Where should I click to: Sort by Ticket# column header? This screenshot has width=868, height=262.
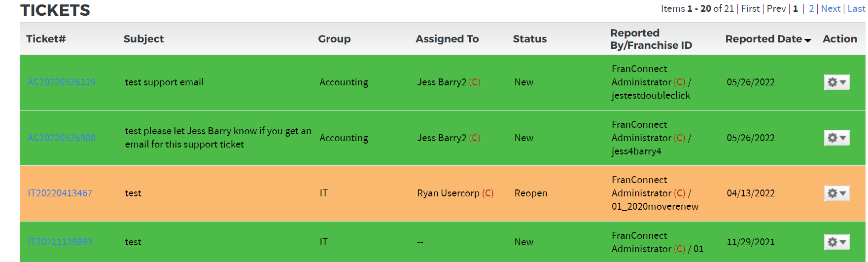[46, 38]
